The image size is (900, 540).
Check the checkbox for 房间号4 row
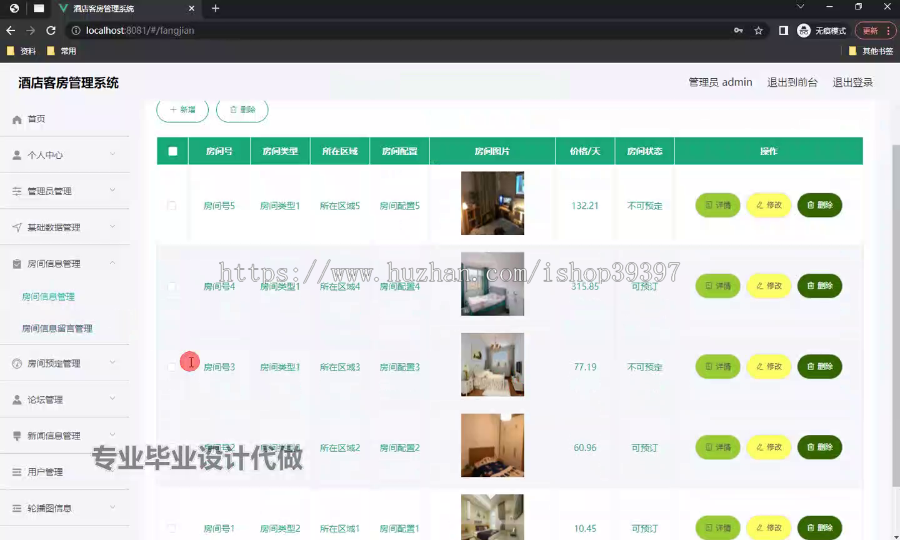172,286
